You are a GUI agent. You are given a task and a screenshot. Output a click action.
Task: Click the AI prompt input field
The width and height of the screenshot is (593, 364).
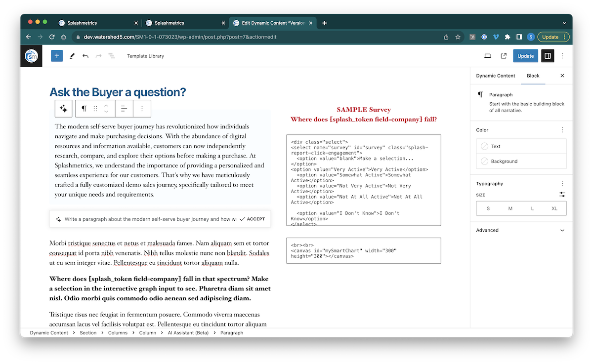pos(150,219)
